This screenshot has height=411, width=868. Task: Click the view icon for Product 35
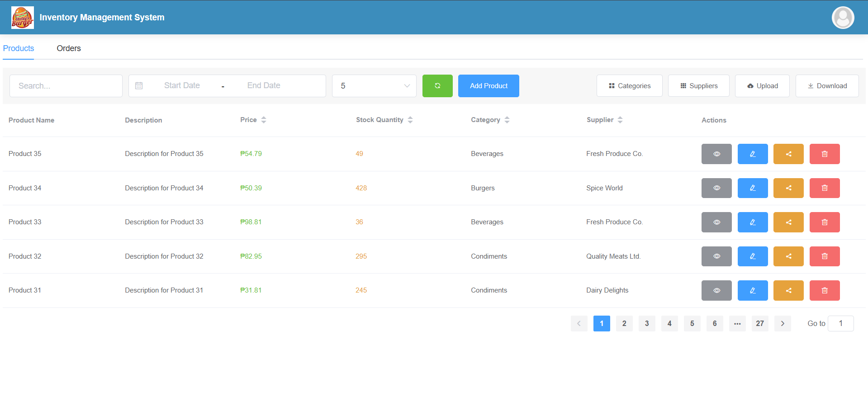coord(716,154)
